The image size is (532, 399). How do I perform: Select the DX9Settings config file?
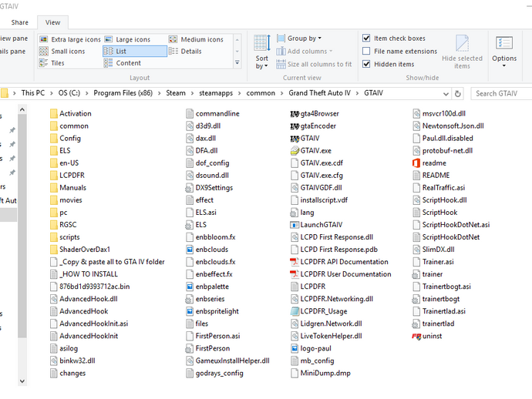point(210,188)
